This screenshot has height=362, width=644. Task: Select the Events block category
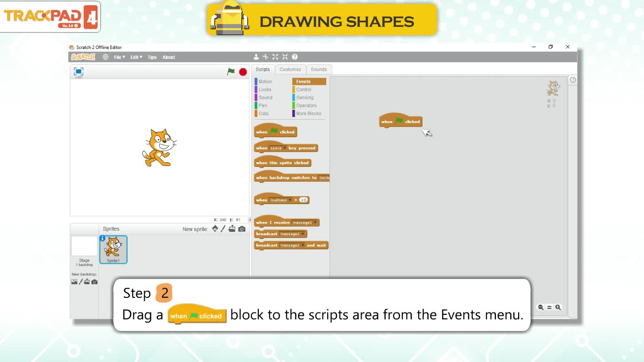(309, 82)
